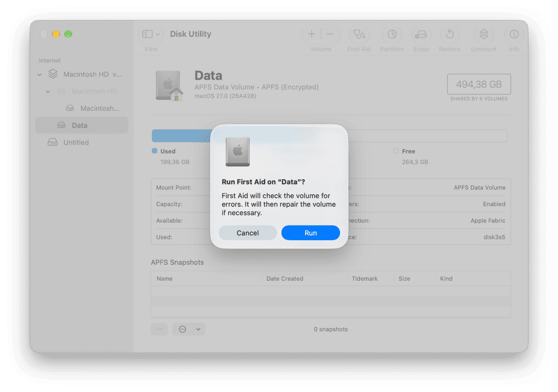
Task: Sort snapshots by Date Created column
Action: pos(285,278)
